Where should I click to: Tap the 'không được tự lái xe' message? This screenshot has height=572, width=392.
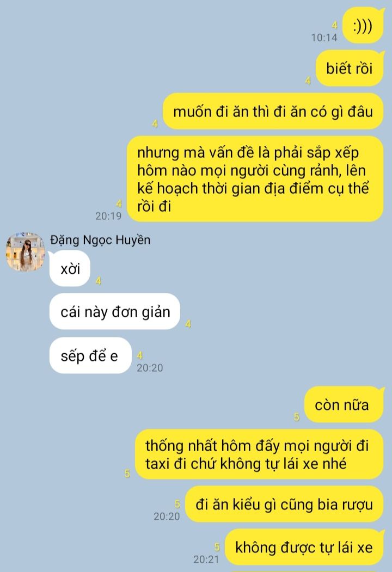304,547
